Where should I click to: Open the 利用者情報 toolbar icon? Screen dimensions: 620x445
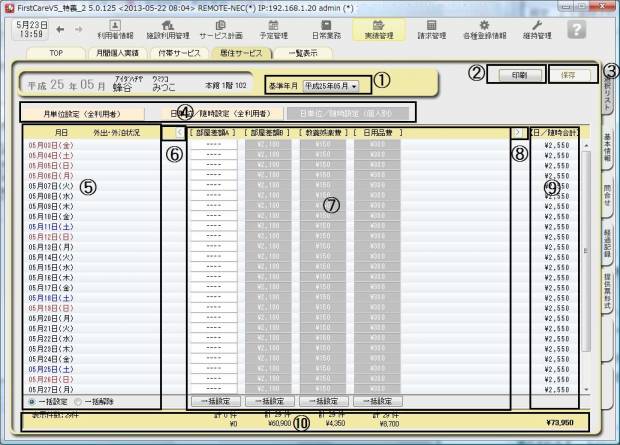[113, 28]
